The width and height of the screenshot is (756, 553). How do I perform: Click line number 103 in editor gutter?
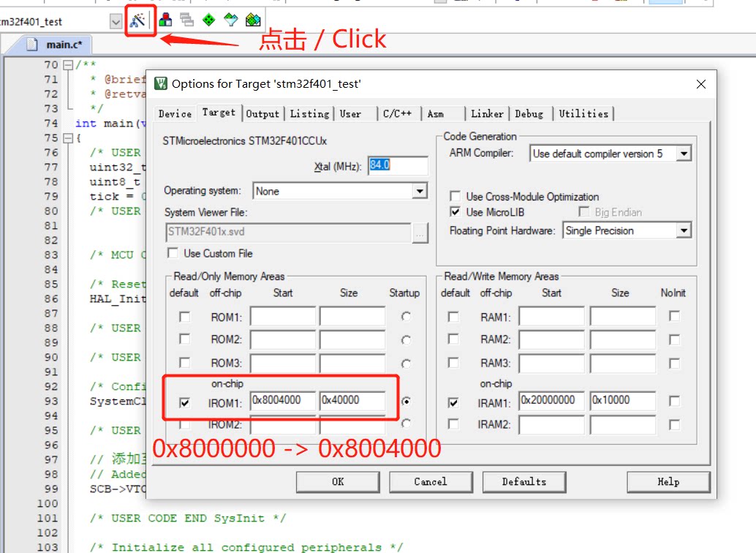pos(48,547)
